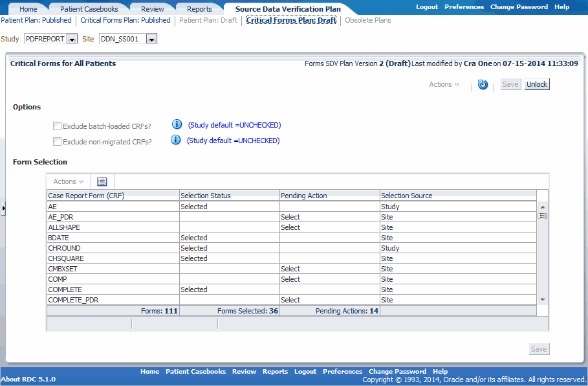
Task: Select the COMPLETE row
Action: pyautogui.click(x=291, y=289)
